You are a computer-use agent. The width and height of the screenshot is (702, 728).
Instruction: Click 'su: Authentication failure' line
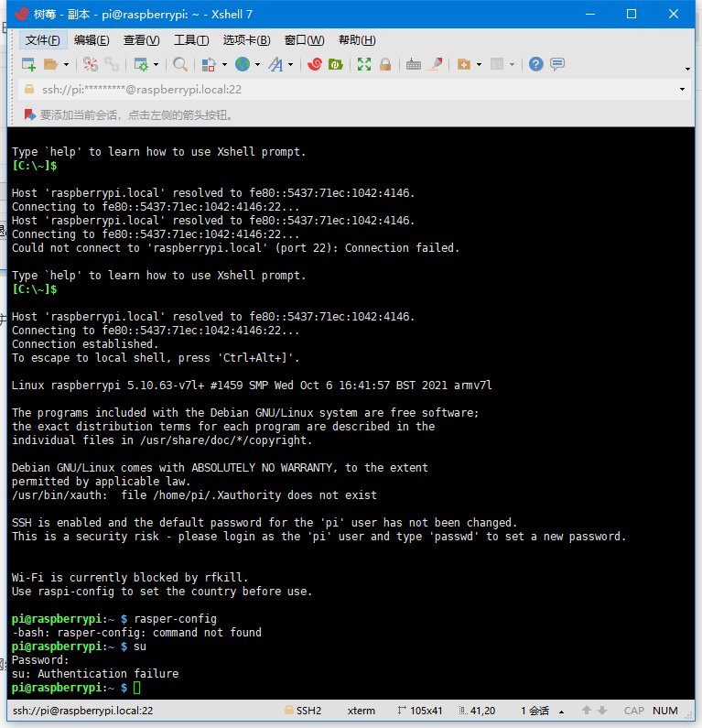[x=95, y=674]
